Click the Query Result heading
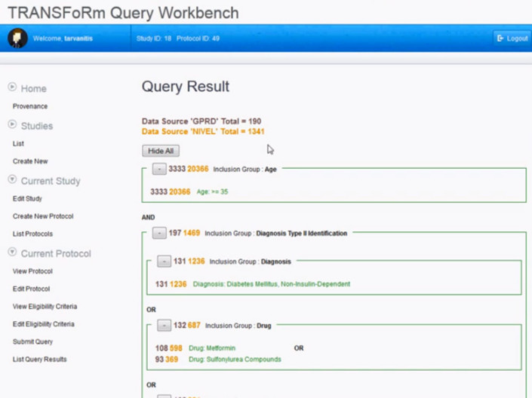 186,87
